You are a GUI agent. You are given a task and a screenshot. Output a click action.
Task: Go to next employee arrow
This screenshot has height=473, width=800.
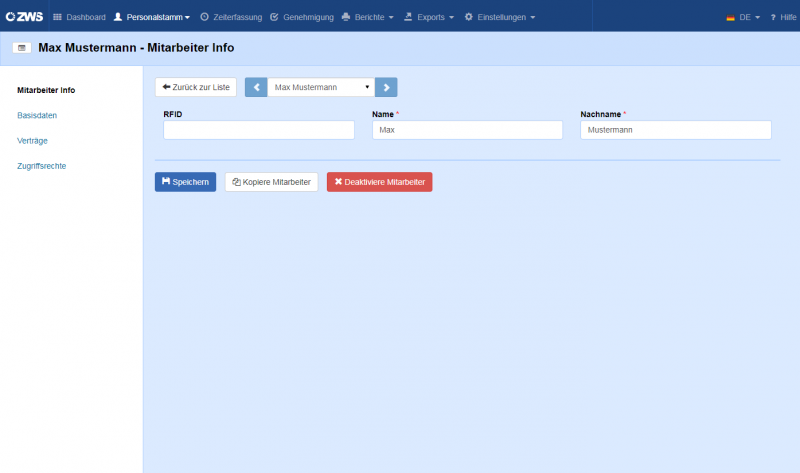pyautogui.click(x=386, y=87)
